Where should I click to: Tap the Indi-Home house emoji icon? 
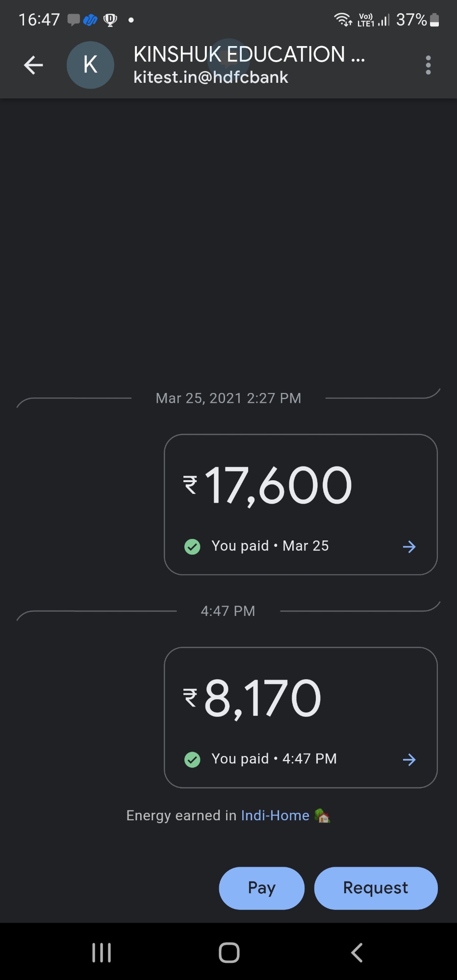[x=322, y=816]
